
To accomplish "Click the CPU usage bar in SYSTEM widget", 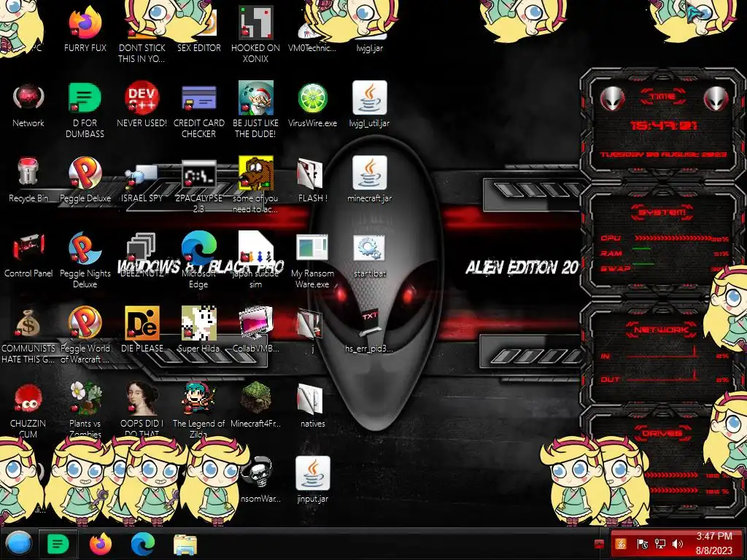I will tap(673, 238).
